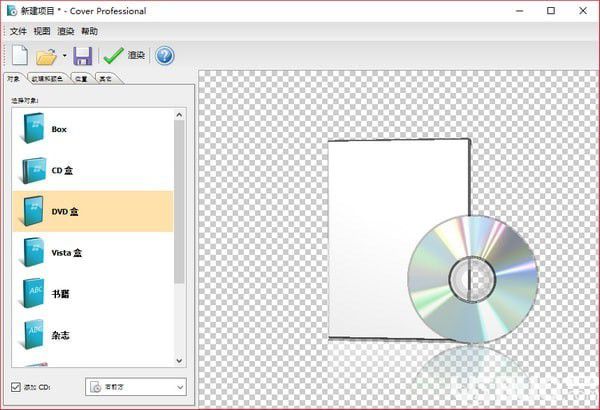This screenshot has height=410, width=600.
Task: Open the 渲染 menu in the menu bar
Action: point(65,31)
